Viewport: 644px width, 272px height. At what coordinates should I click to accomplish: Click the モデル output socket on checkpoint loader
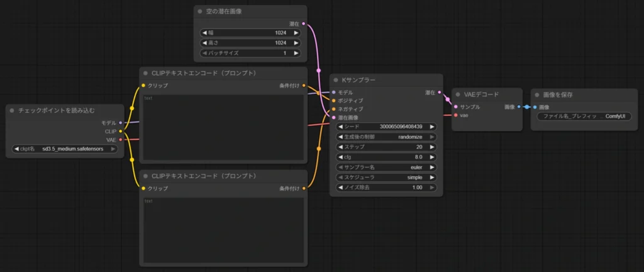(120, 122)
